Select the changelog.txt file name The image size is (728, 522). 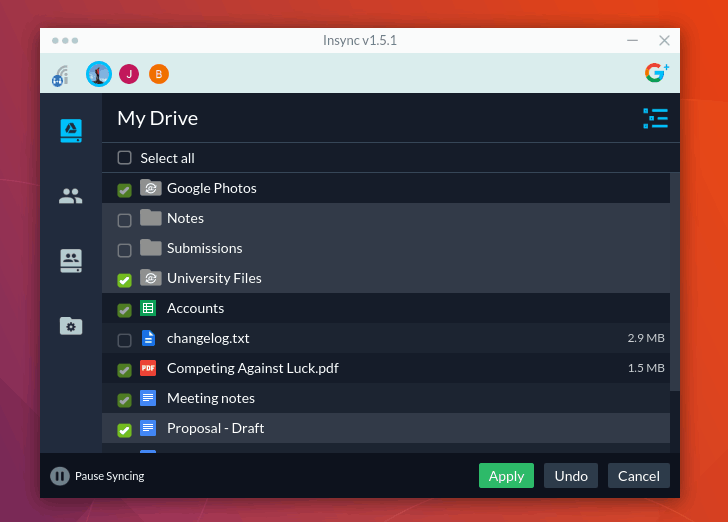pyautogui.click(x=208, y=338)
